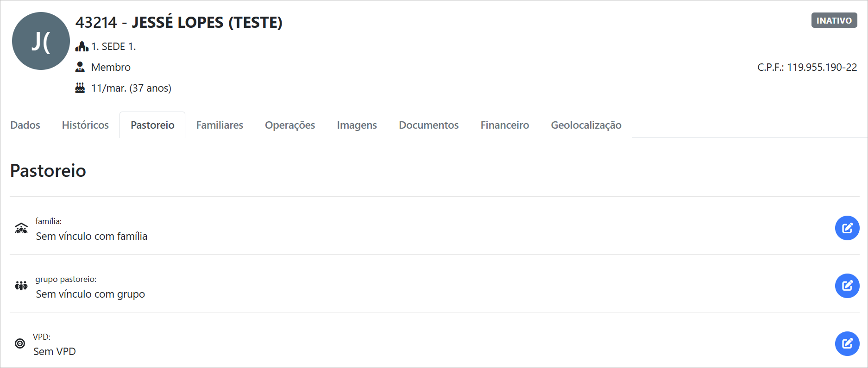Image resolution: width=868 pixels, height=368 pixels.
Task: Click the people group icon for grupo pastoreio
Action: pos(21,286)
